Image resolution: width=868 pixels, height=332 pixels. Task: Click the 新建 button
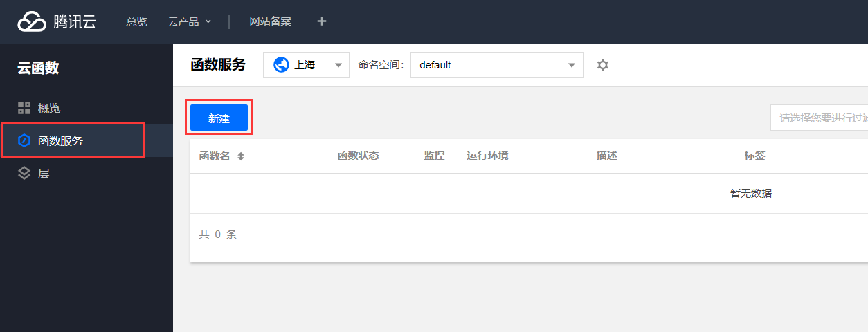(x=219, y=118)
